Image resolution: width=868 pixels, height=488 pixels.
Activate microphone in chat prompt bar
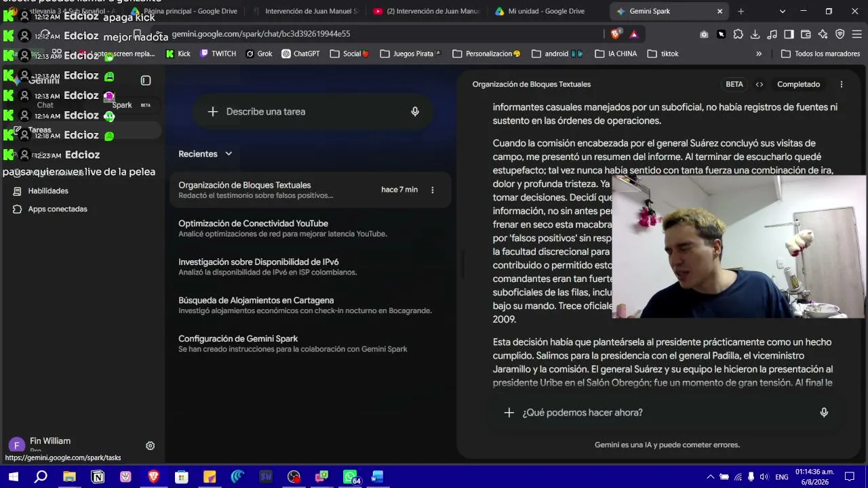pyautogui.click(x=824, y=412)
